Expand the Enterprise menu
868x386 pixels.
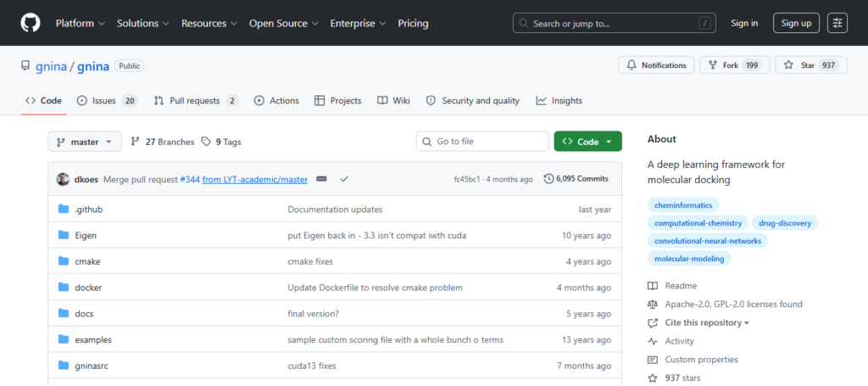click(359, 23)
